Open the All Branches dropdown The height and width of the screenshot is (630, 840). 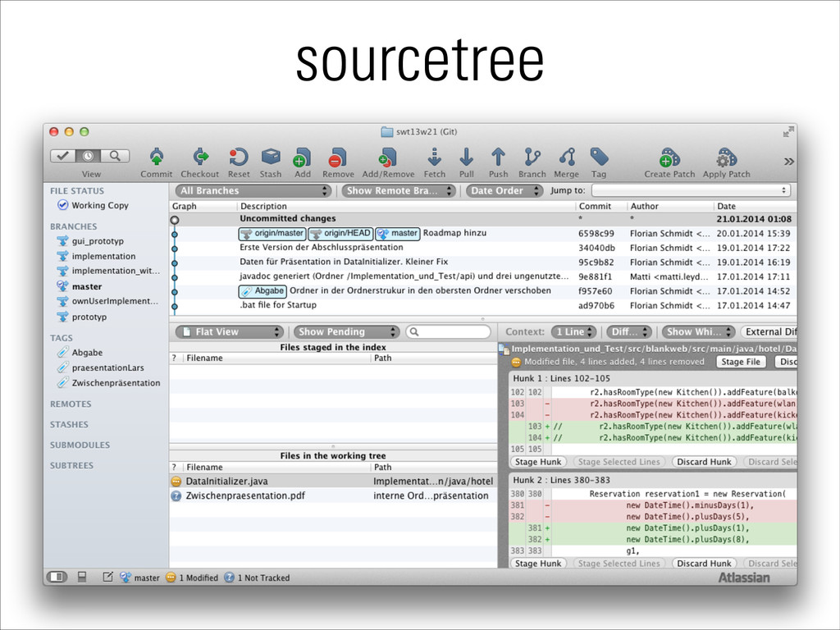(x=253, y=190)
